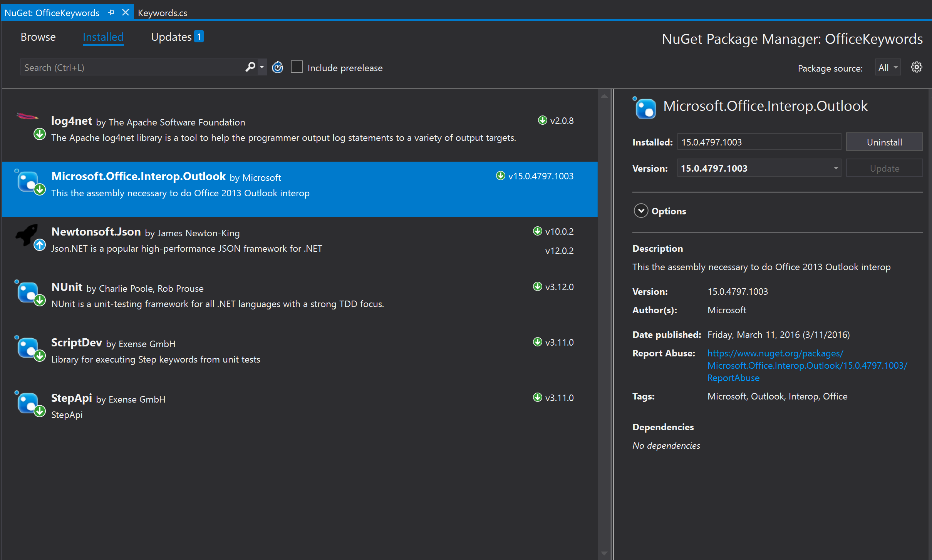Click the Microsoft.Office.Interop.Outlook list title
Image resolution: width=932 pixels, height=560 pixels.
click(138, 176)
